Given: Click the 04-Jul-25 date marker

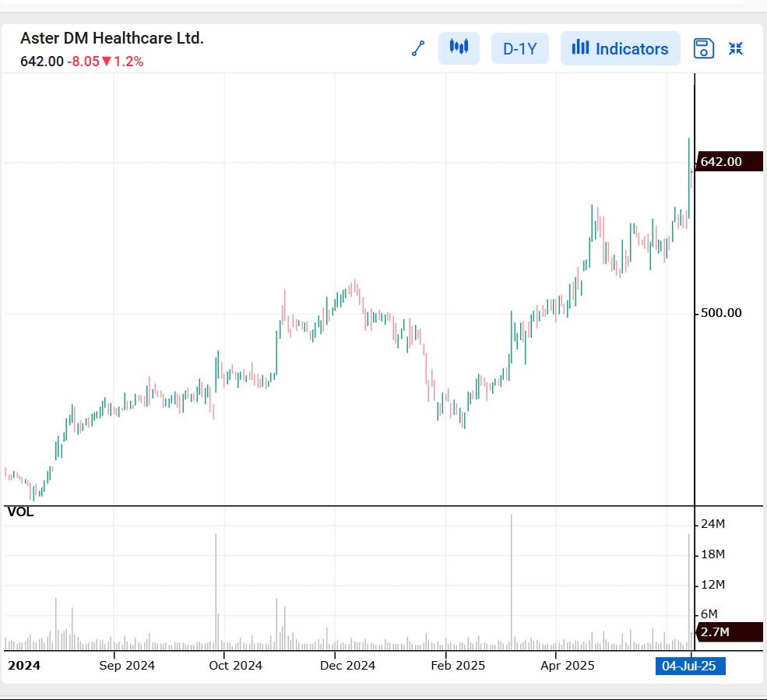Looking at the screenshot, I should tap(690, 666).
